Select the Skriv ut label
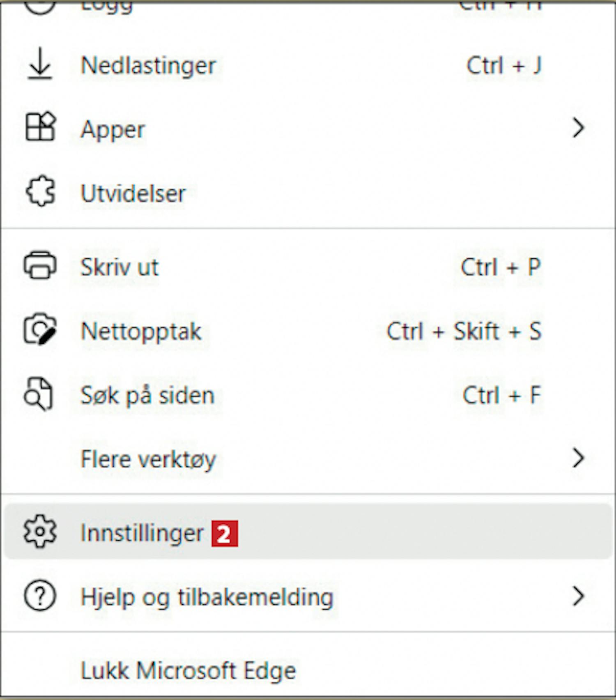 pos(120,267)
